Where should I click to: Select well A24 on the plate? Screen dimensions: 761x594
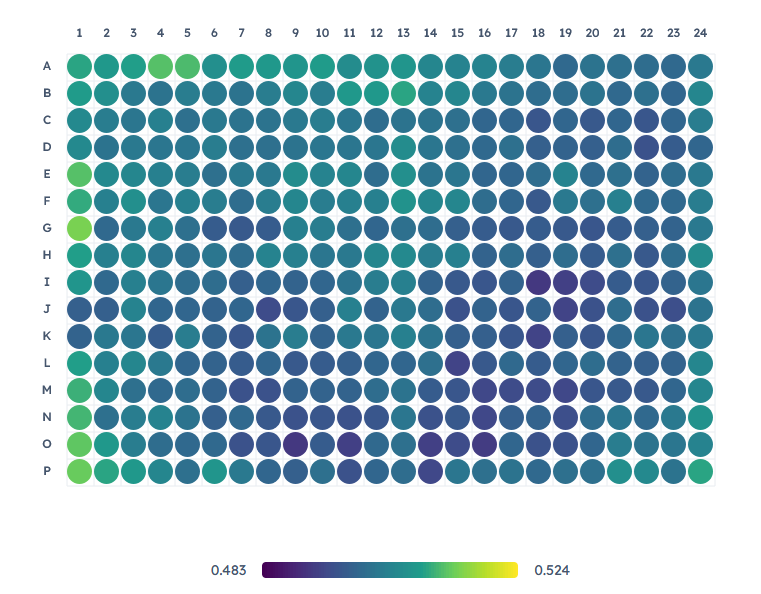tap(700, 66)
